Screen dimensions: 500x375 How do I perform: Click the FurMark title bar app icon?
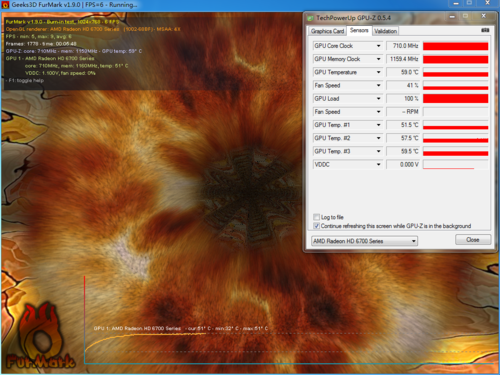[x=5, y=5]
